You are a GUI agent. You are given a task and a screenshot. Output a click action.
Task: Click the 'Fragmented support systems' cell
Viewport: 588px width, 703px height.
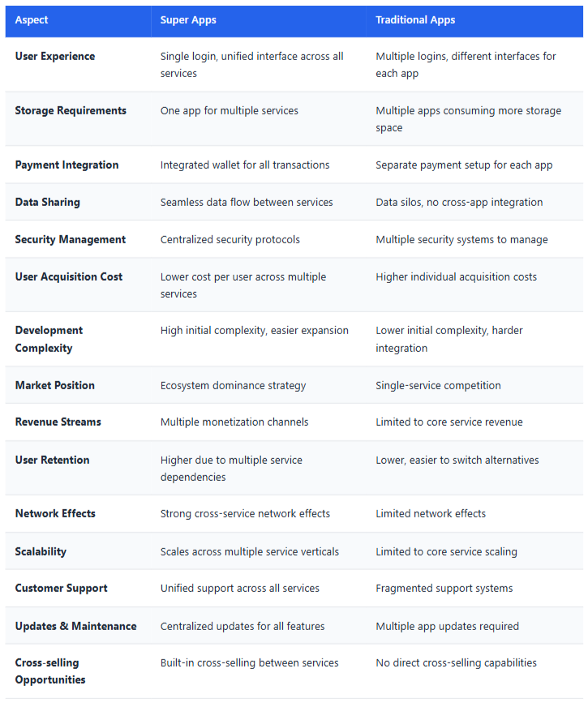(444, 588)
